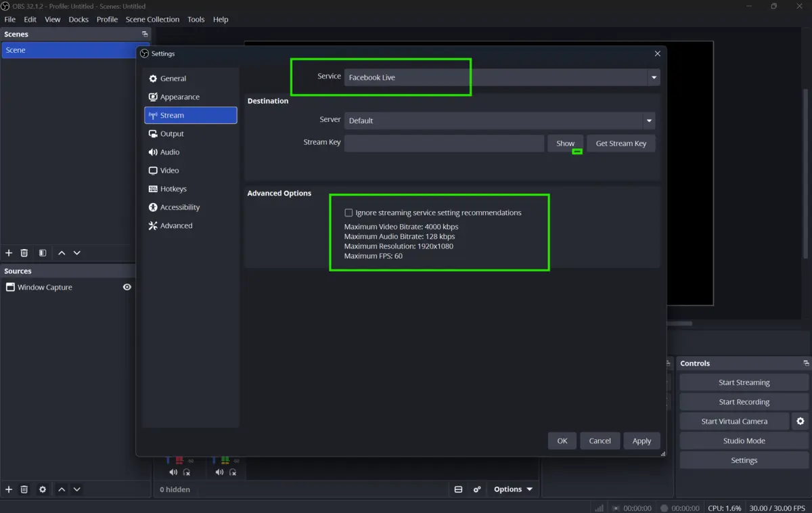Image resolution: width=812 pixels, height=513 pixels.
Task: Click the Stream Key input field
Action: pos(444,143)
